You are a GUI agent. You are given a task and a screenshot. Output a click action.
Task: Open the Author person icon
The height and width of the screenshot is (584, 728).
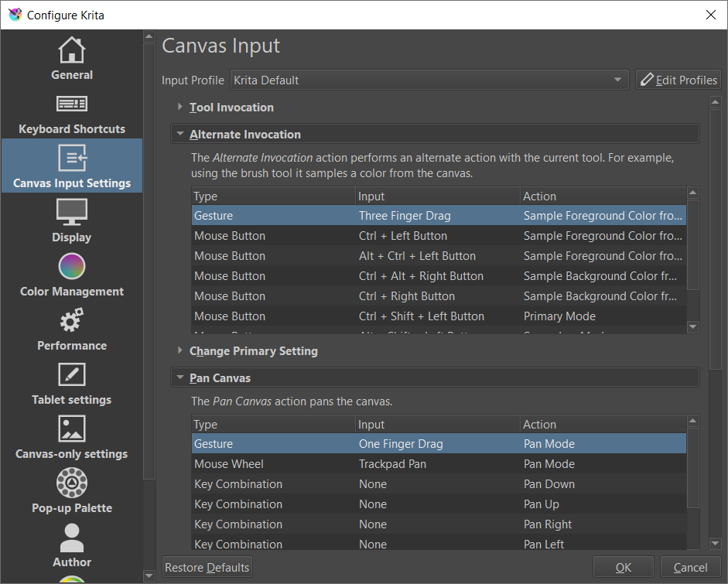[x=72, y=538]
